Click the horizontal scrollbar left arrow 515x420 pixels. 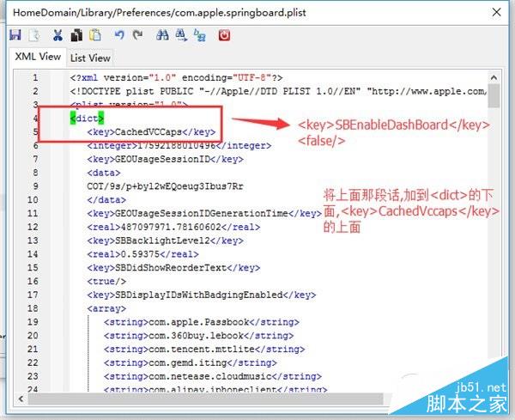[x=21, y=399]
